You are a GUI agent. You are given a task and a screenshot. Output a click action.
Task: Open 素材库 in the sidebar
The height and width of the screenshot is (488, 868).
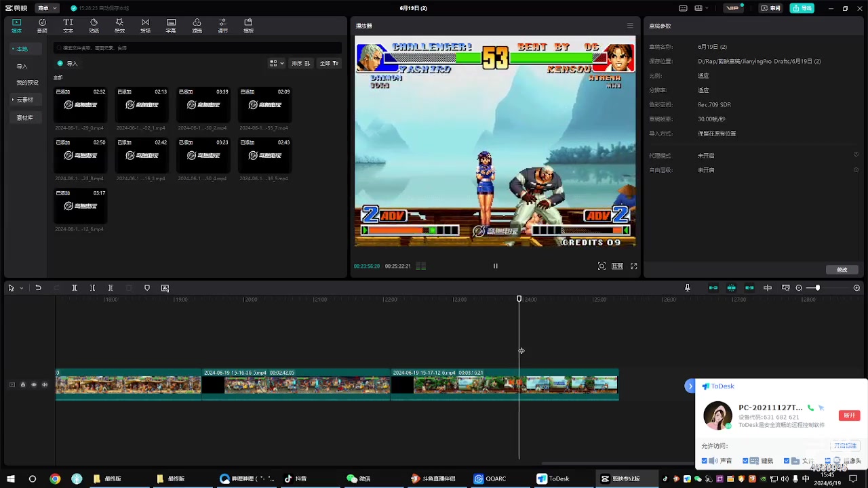tap(25, 118)
